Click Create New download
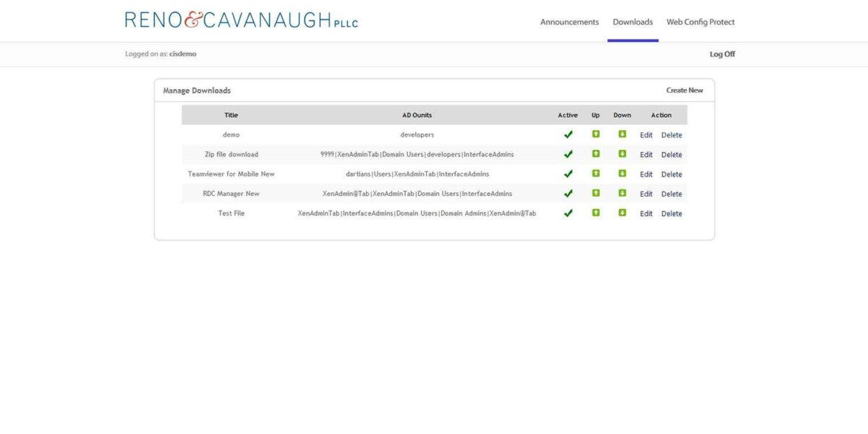 tap(684, 90)
